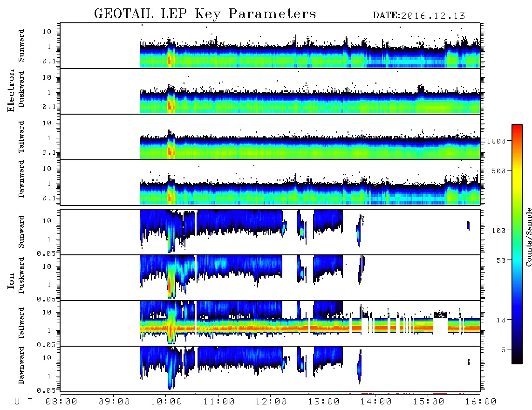This screenshot has width=532, height=410.
Task: Click the 0.05 tick of Ion Dawnward panel
Action: click(46, 390)
